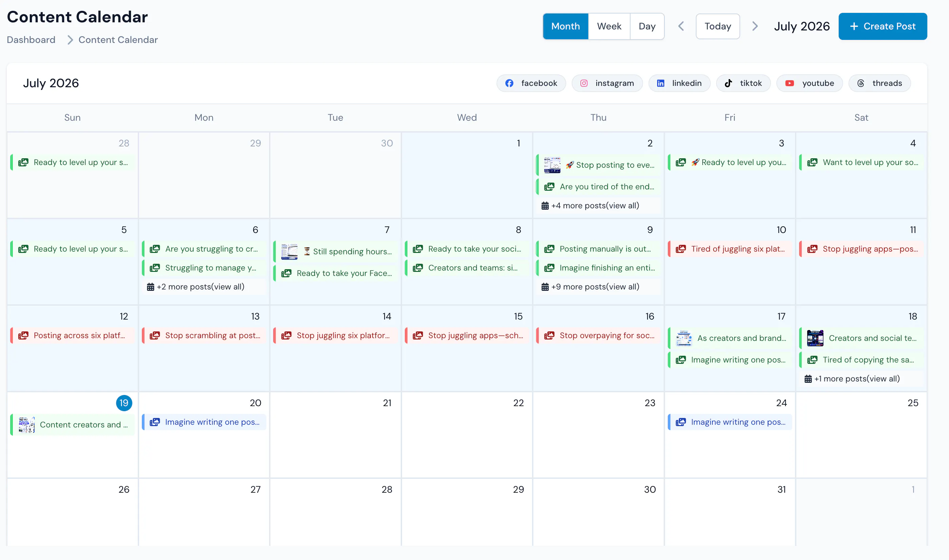Open 'Tired of juggling six plat...' post text
This screenshot has height=560, width=949.
coord(738,249)
